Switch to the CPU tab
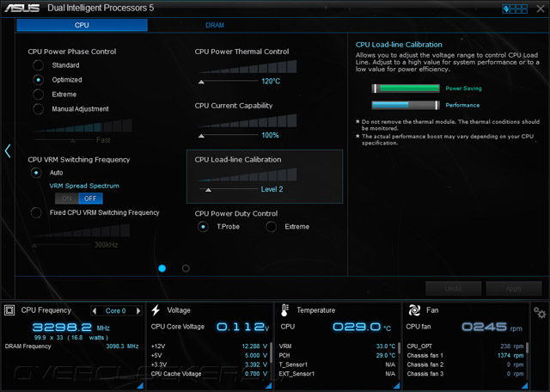Viewport: 550px width, 392px height. click(82, 25)
